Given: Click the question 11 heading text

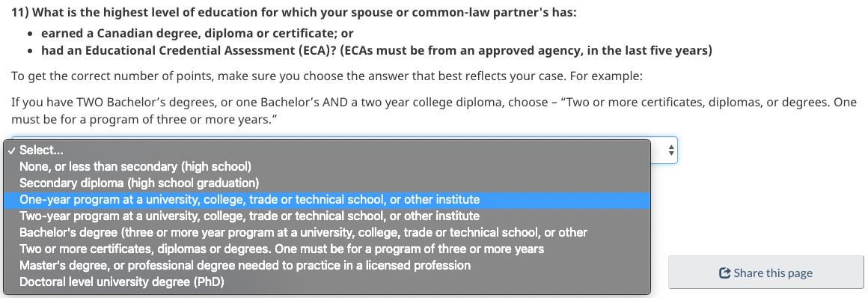Looking at the screenshot, I should point(294,13).
